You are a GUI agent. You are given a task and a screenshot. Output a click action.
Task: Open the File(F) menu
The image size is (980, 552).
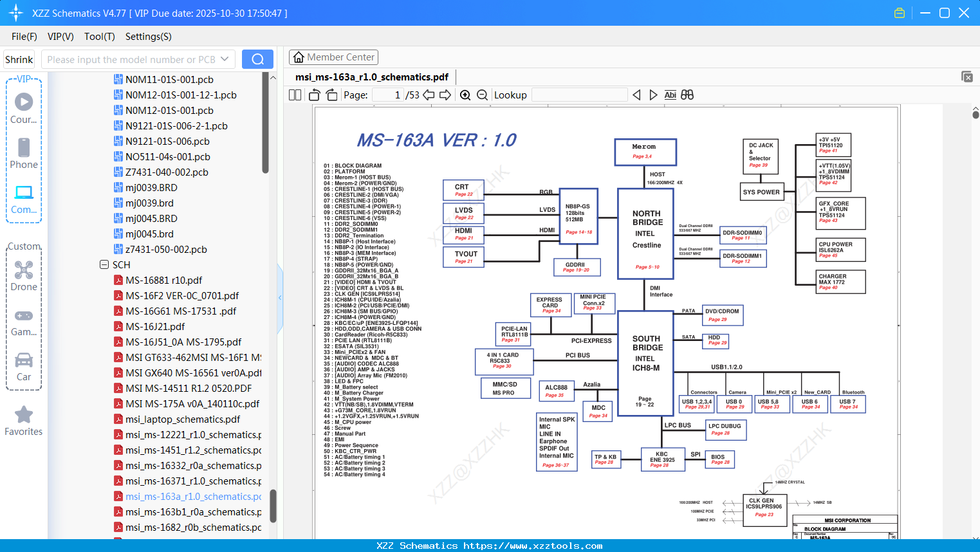tap(24, 37)
